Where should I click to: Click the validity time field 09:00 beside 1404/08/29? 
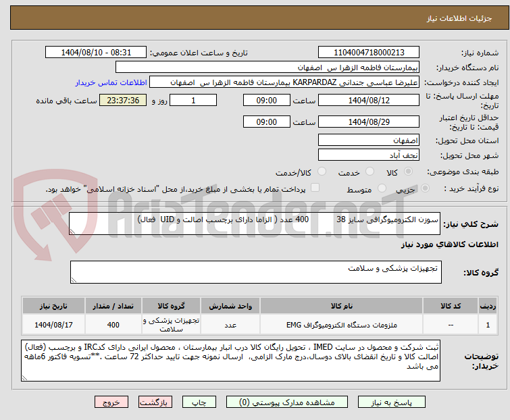click(x=266, y=122)
